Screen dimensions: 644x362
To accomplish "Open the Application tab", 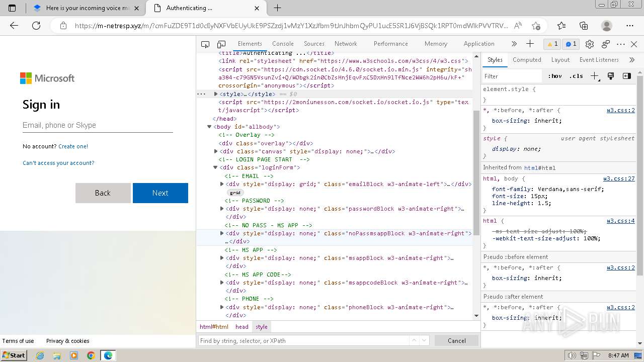I will (x=479, y=44).
